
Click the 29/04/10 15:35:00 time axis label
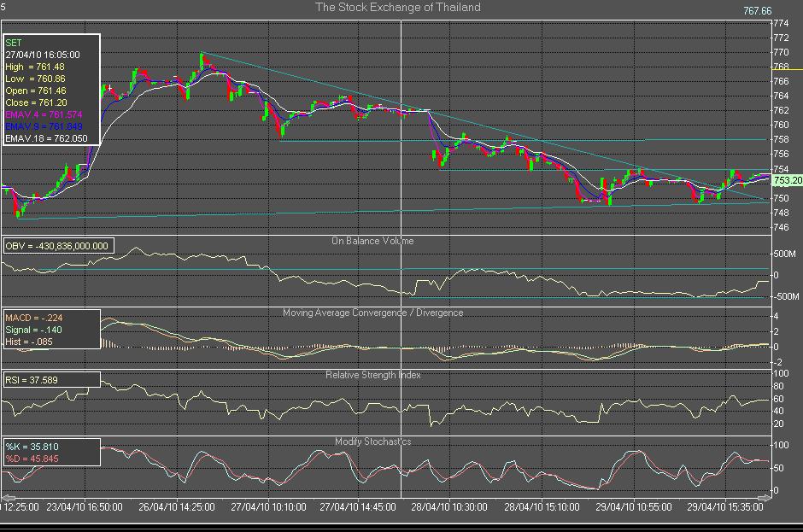pos(725,507)
